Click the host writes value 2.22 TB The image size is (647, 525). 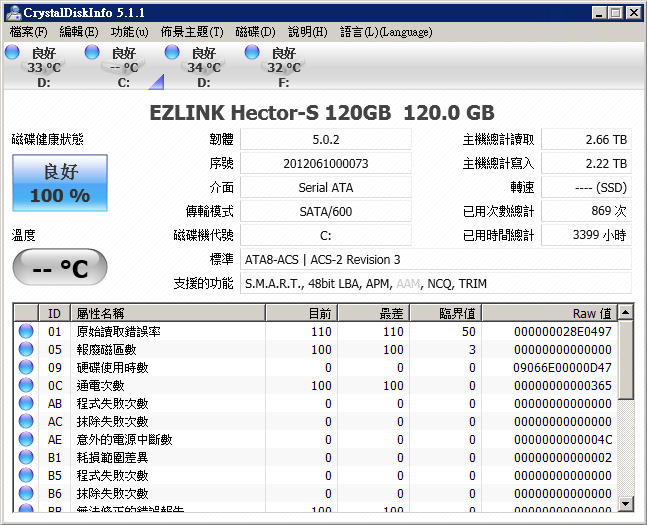pyautogui.click(x=586, y=163)
